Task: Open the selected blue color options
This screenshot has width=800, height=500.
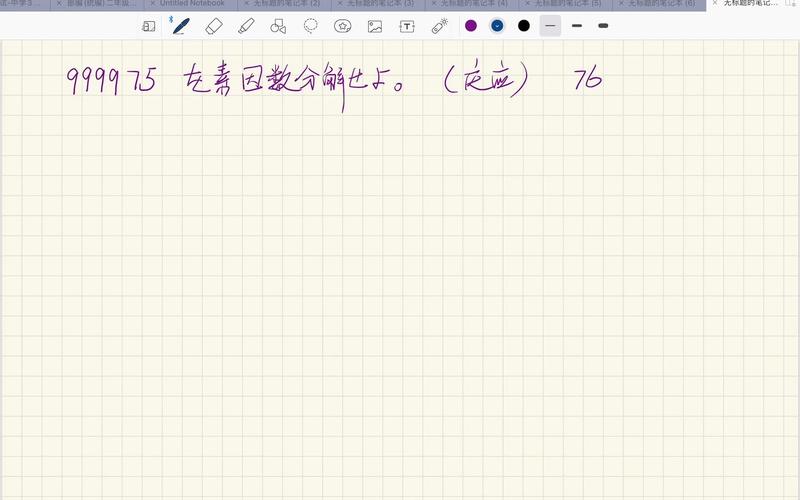Action: (x=497, y=26)
